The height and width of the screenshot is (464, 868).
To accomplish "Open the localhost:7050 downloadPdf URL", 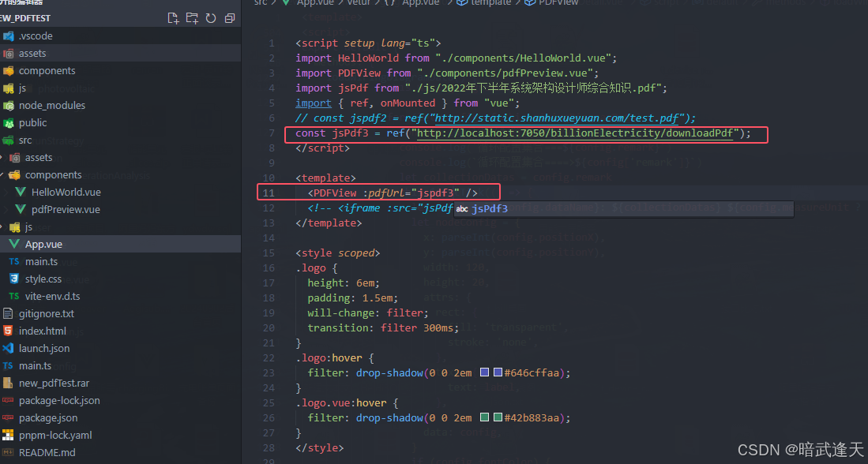I will tap(575, 133).
